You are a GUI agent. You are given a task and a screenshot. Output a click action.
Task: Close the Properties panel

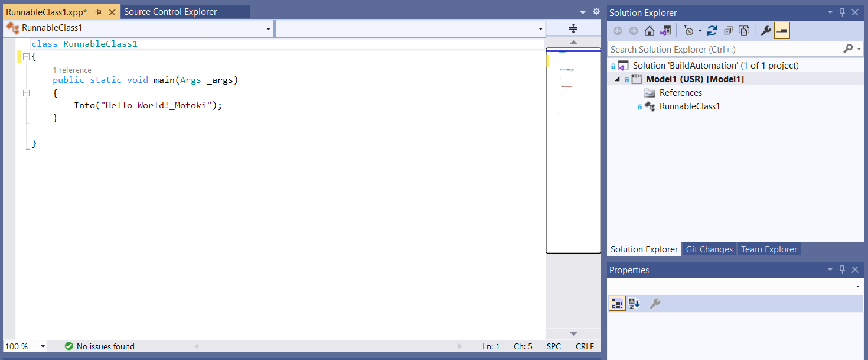[x=855, y=270]
